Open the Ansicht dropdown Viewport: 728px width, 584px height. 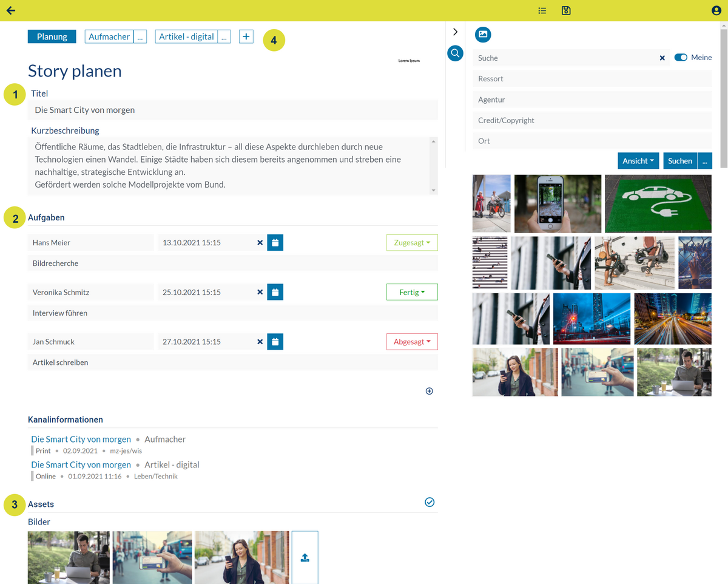pos(638,161)
